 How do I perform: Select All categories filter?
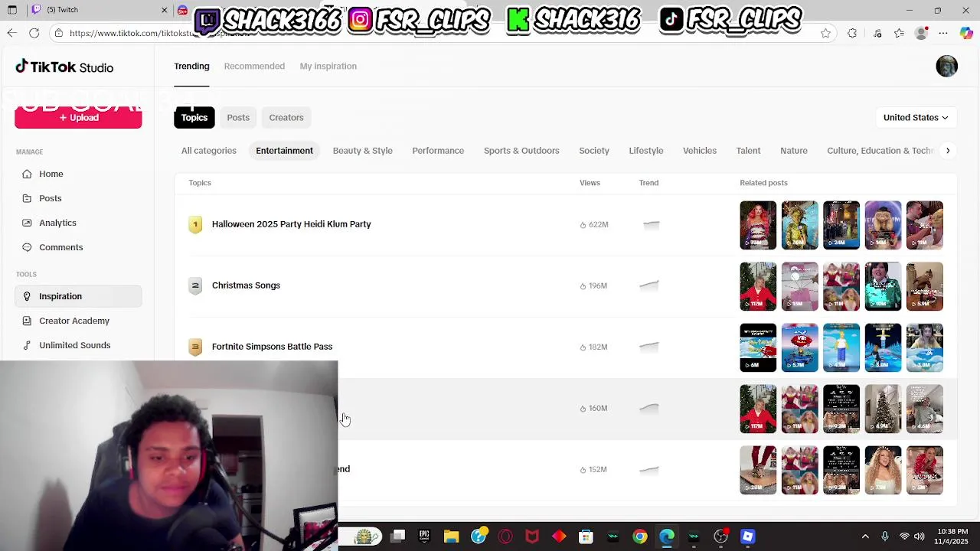209,151
